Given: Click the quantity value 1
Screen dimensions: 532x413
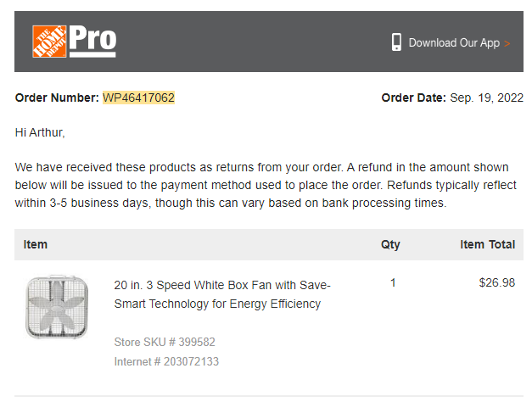Looking at the screenshot, I should pyautogui.click(x=393, y=282).
